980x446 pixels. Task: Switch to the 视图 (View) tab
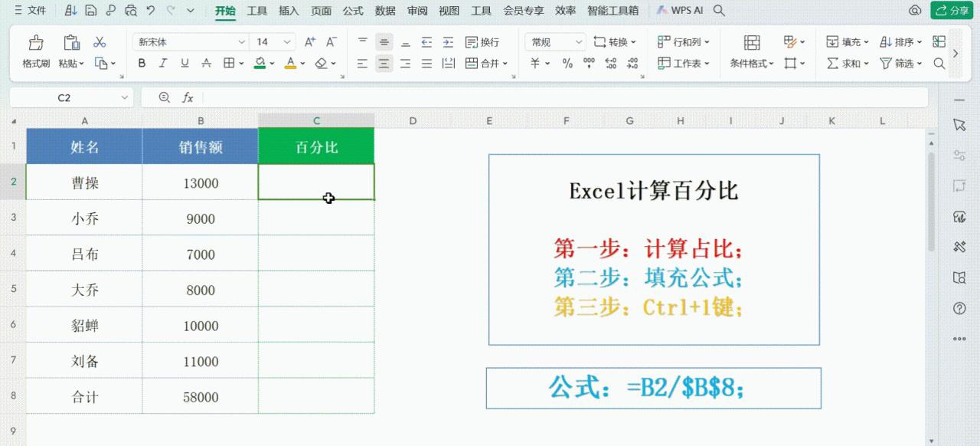tap(449, 11)
